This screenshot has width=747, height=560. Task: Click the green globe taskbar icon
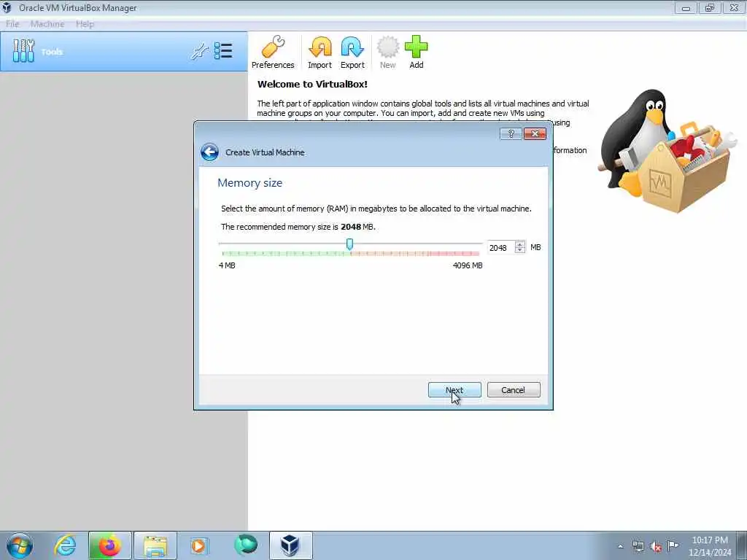[x=246, y=545]
